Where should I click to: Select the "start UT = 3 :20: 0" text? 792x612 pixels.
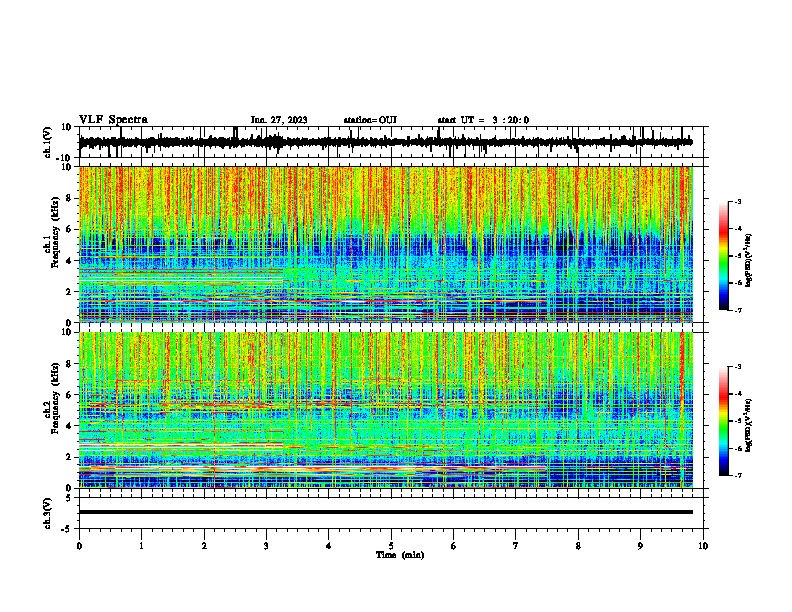pos(483,120)
